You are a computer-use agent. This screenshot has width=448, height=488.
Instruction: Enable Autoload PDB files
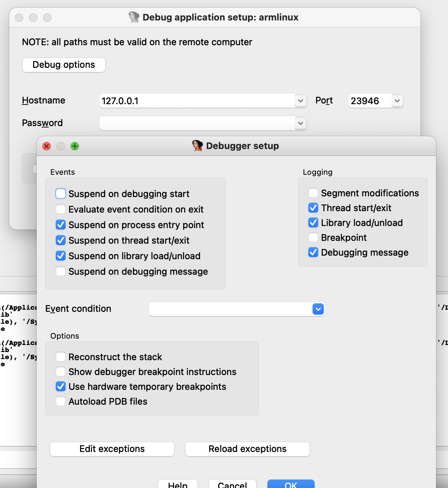(61, 401)
